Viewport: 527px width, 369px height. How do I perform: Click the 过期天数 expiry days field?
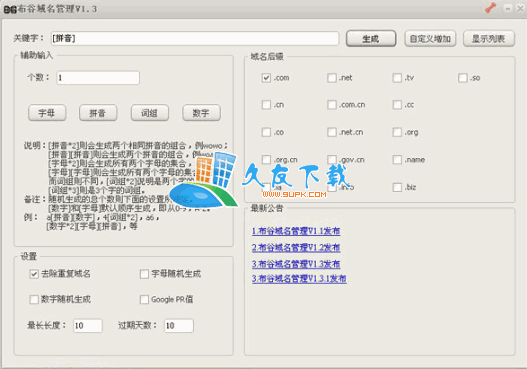(179, 326)
